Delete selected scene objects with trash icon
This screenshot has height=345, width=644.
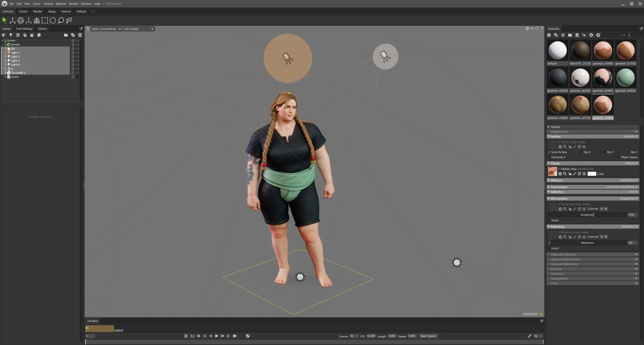pos(80,35)
